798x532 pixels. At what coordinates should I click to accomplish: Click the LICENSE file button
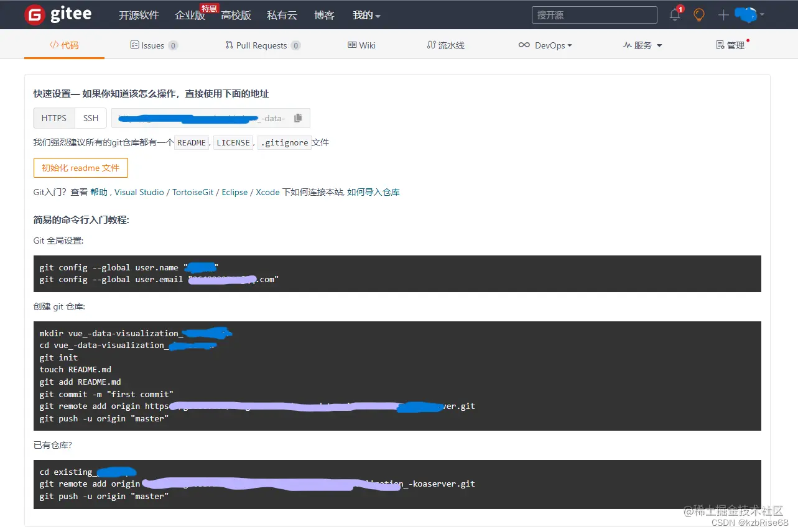tap(233, 142)
